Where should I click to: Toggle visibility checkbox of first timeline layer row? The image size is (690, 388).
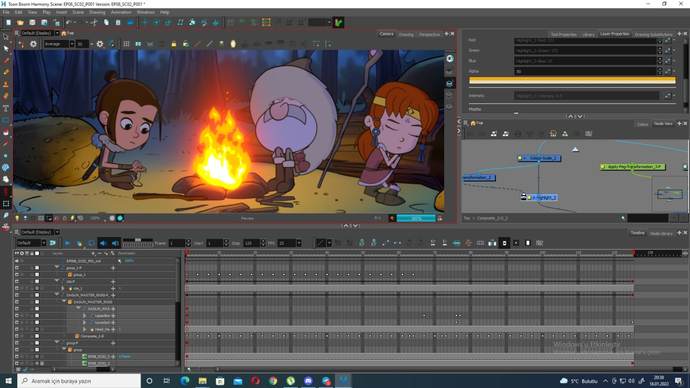[17, 267]
